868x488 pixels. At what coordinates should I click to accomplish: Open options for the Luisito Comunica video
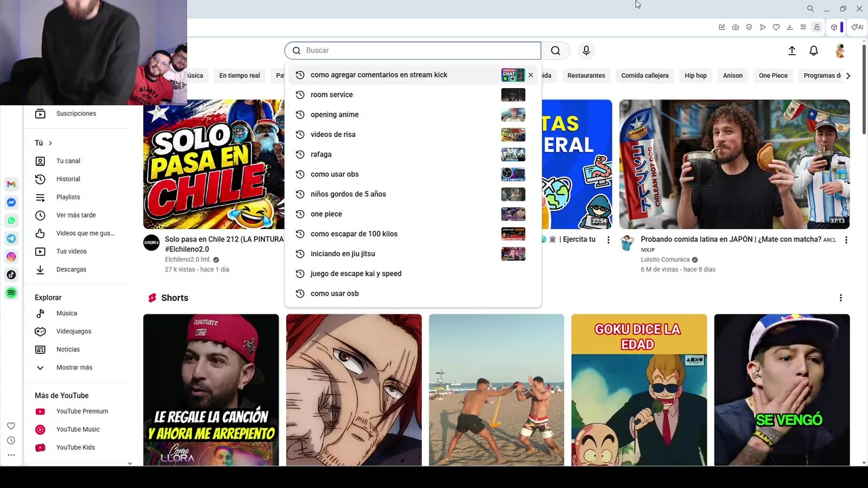846,240
